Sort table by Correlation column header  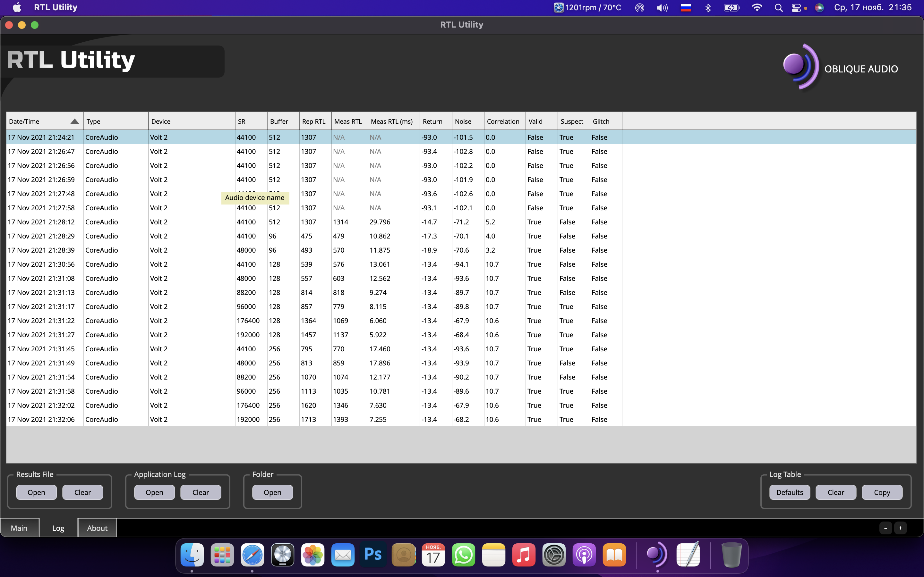pyautogui.click(x=503, y=121)
